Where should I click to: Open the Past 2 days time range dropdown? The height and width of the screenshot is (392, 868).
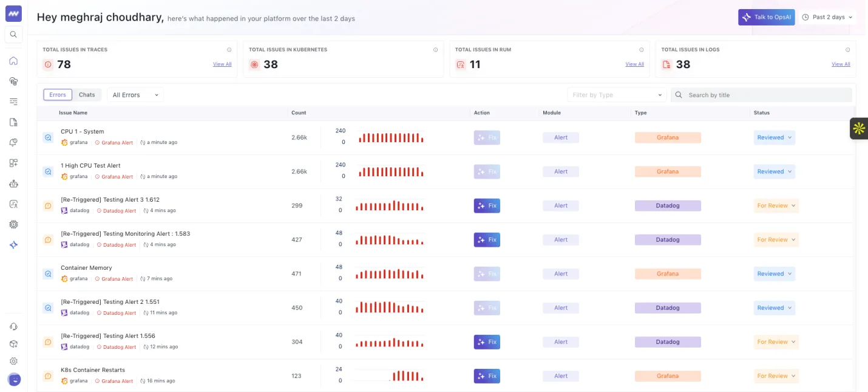click(827, 17)
